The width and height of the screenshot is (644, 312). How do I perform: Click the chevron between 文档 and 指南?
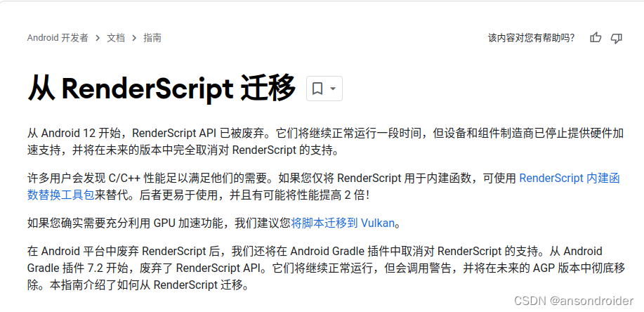pos(134,38)
